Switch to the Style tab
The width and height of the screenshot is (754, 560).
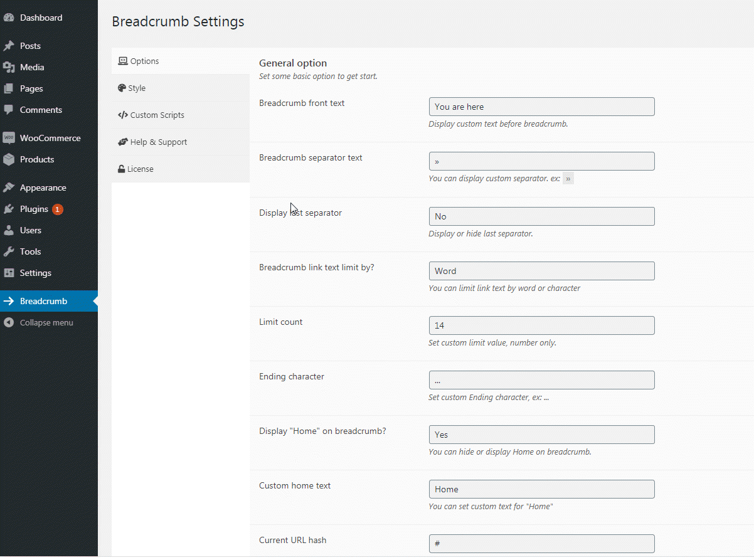[x=136, y=88]
